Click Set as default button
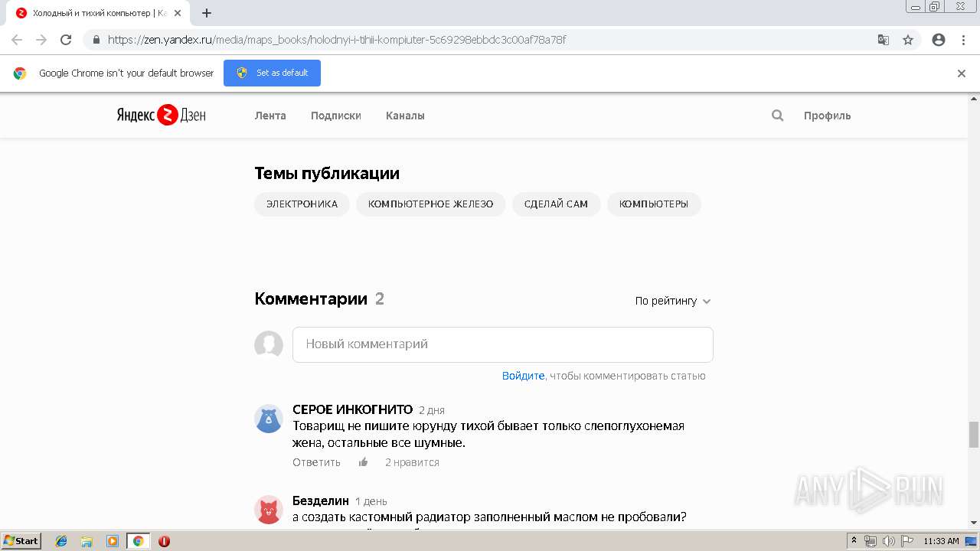 point(272,73)
